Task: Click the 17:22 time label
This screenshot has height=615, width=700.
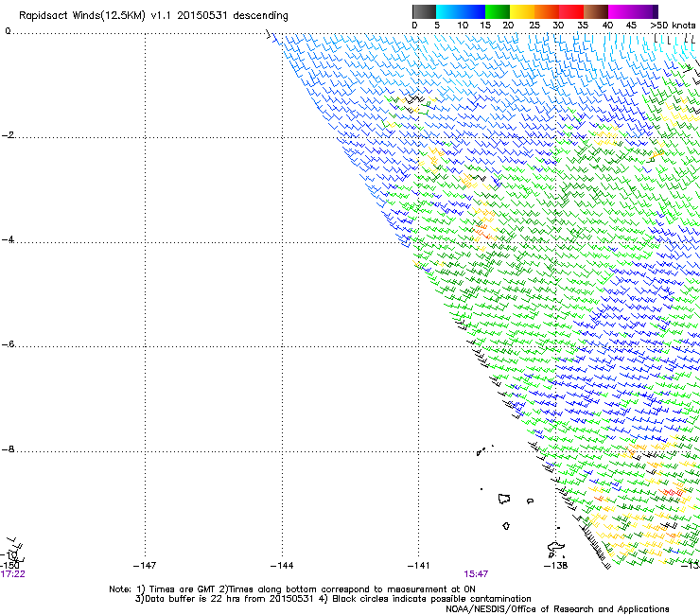Action: [x=12, y=574]
